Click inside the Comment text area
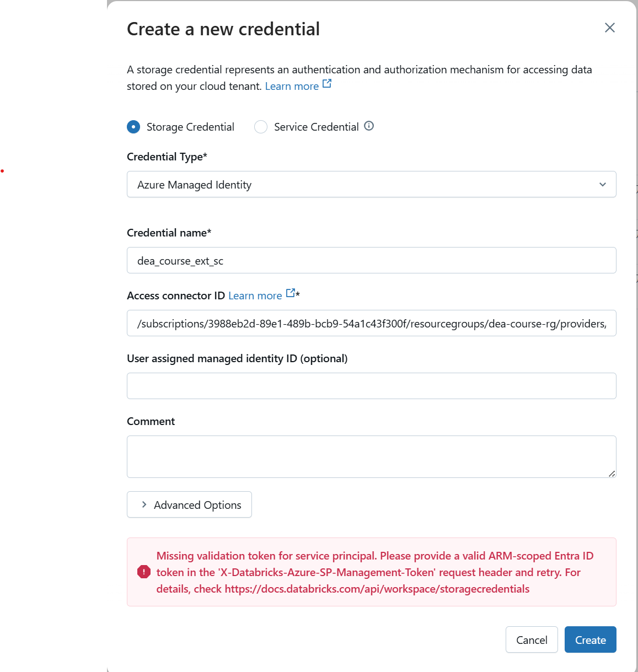The height and width of the screenshot is (672, 638). click(x=371, y=456)
